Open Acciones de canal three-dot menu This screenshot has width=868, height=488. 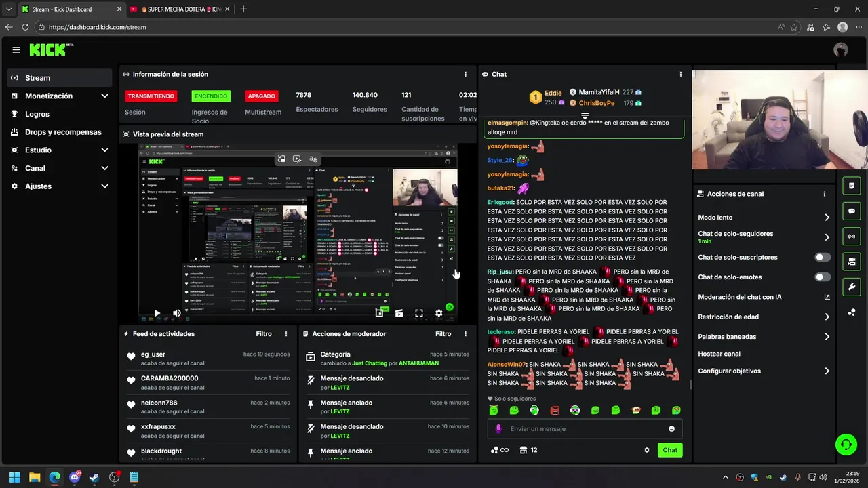pyautogui.click(x=825, y=194)
